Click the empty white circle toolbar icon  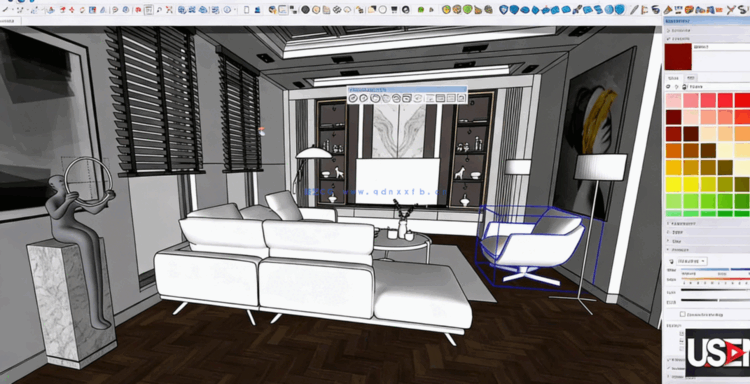383,10
